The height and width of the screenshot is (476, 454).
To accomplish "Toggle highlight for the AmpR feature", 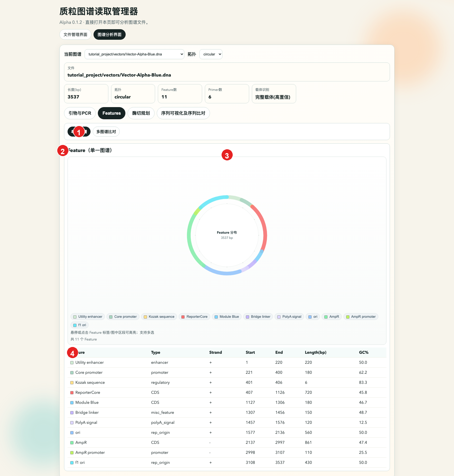I will pyautogui.click(x=81, y=442).
